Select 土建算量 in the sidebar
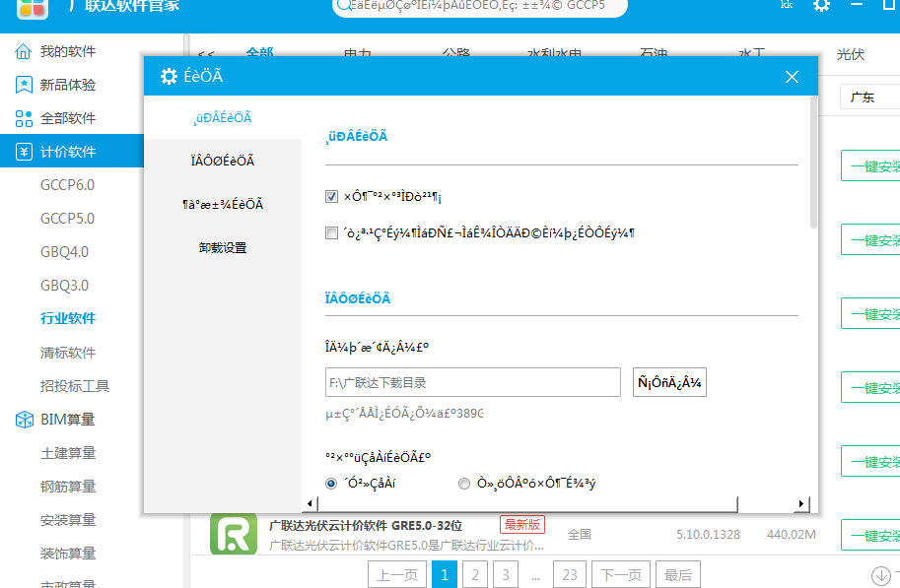Image resolution: width=900 pixels, height=588 pixels. (68, 453)
